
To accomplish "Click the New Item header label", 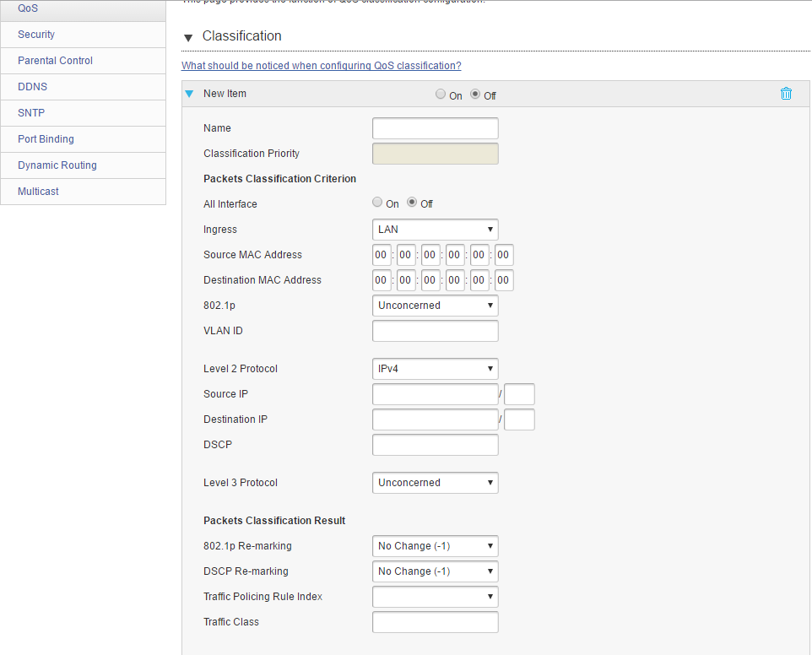I will [x=225, y=94].
